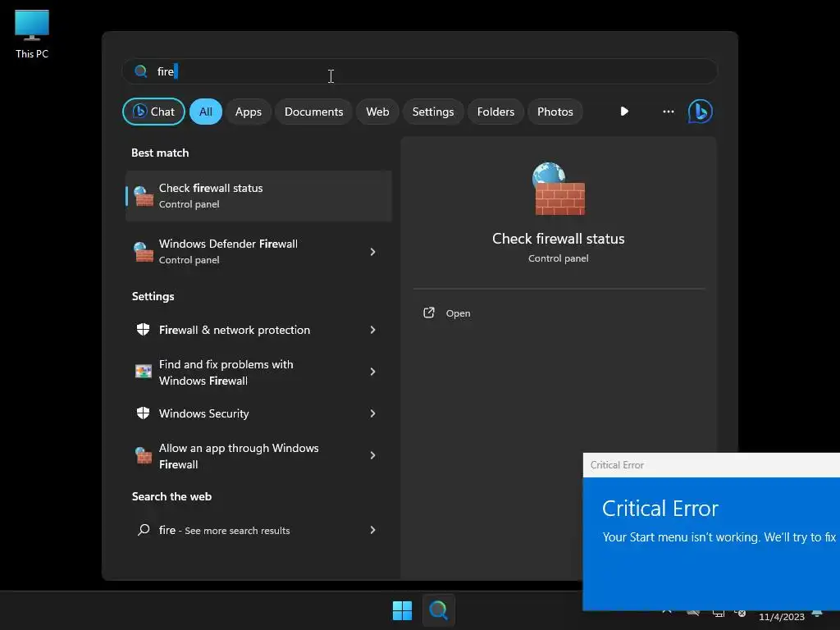The image size is (840, 630).
Task: Click Open in the preview pane
Action: click(458, 313)
